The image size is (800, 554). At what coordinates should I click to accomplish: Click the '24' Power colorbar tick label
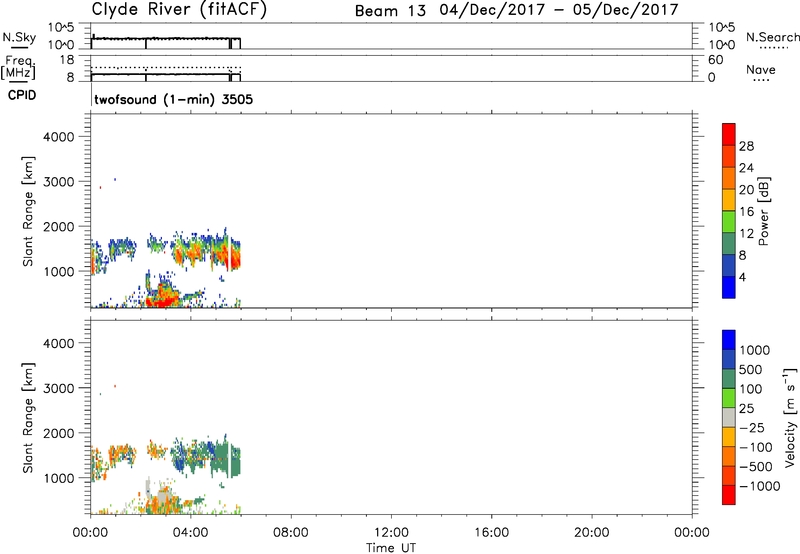[x=746, y=168]
